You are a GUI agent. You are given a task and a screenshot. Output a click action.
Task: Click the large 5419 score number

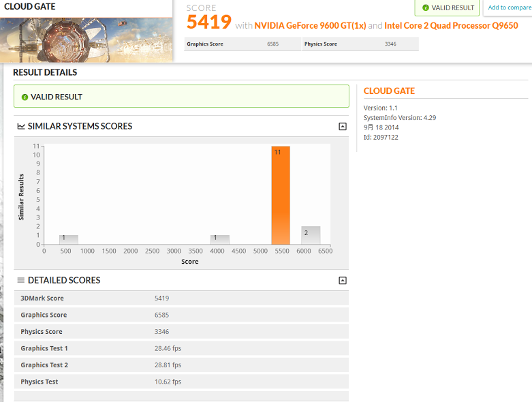209,22
